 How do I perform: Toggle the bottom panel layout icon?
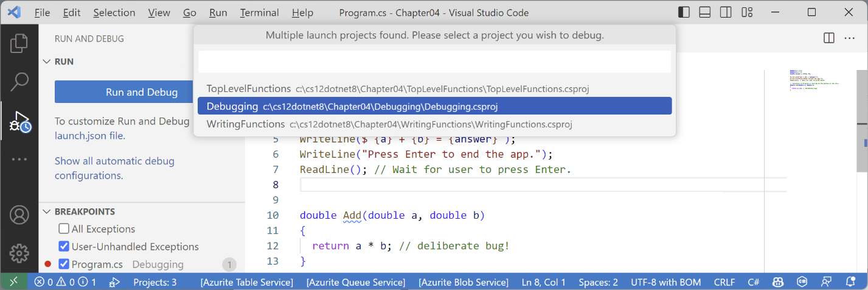point(704,12)
